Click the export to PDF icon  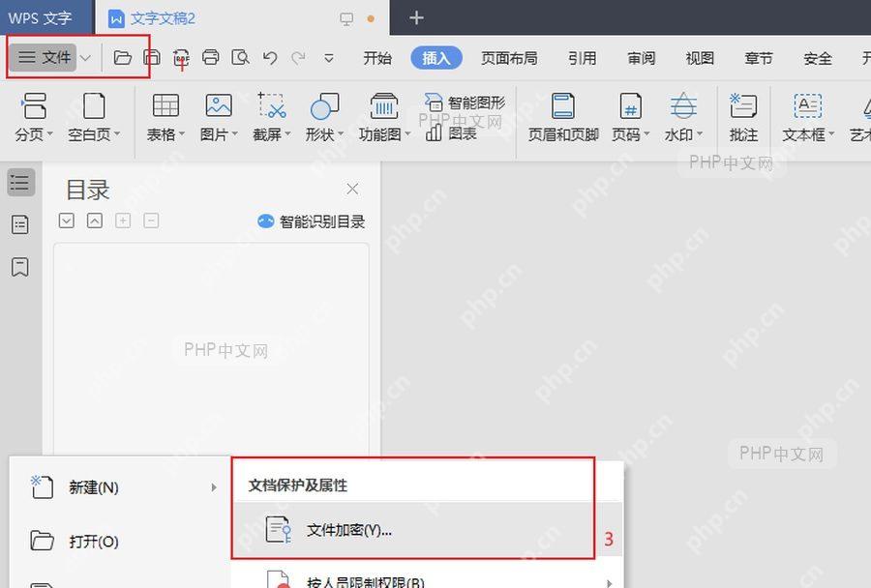pos(181,58)
